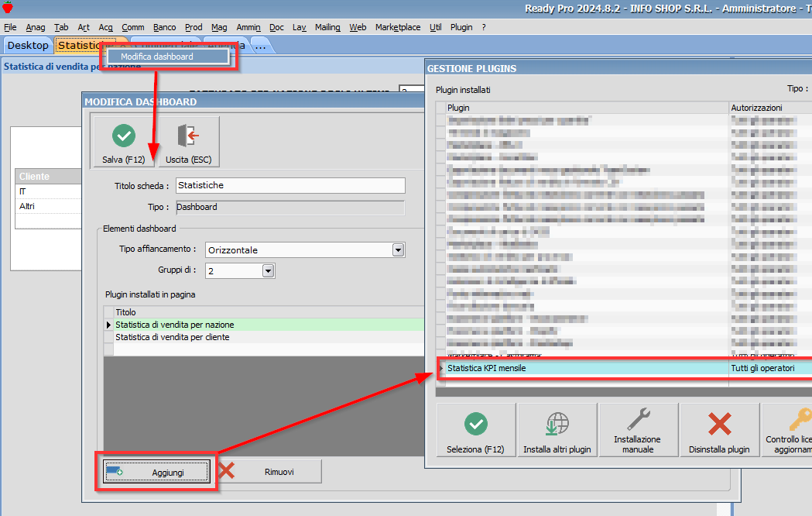
Task: Click the Aggiungi button
Action: point(156,472)
